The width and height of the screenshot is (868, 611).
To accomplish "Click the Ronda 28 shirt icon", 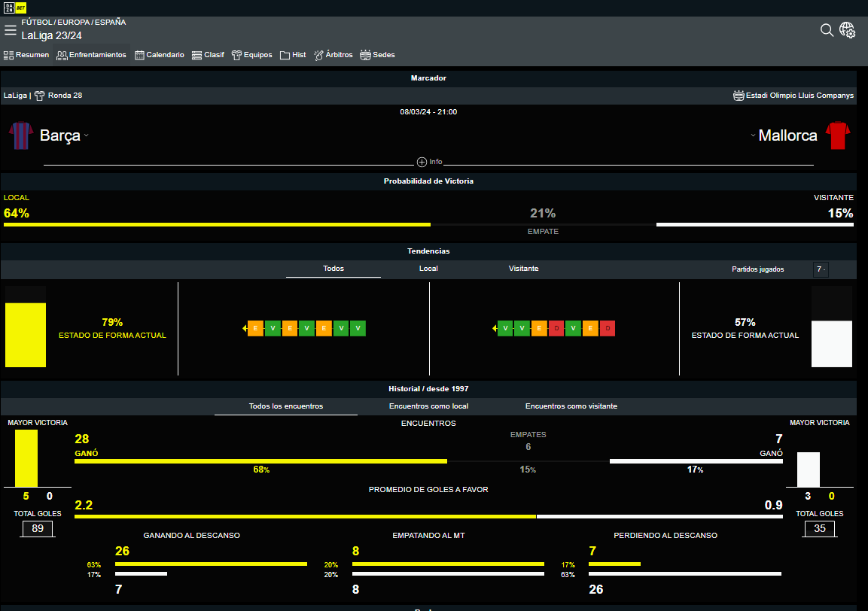I will tap(40, 96).
